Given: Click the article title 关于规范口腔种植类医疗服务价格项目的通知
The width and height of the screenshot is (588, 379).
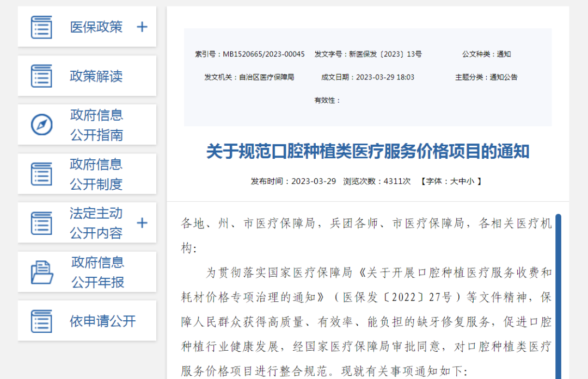Looking at the screenshot, I should click(x=367, y=152).
